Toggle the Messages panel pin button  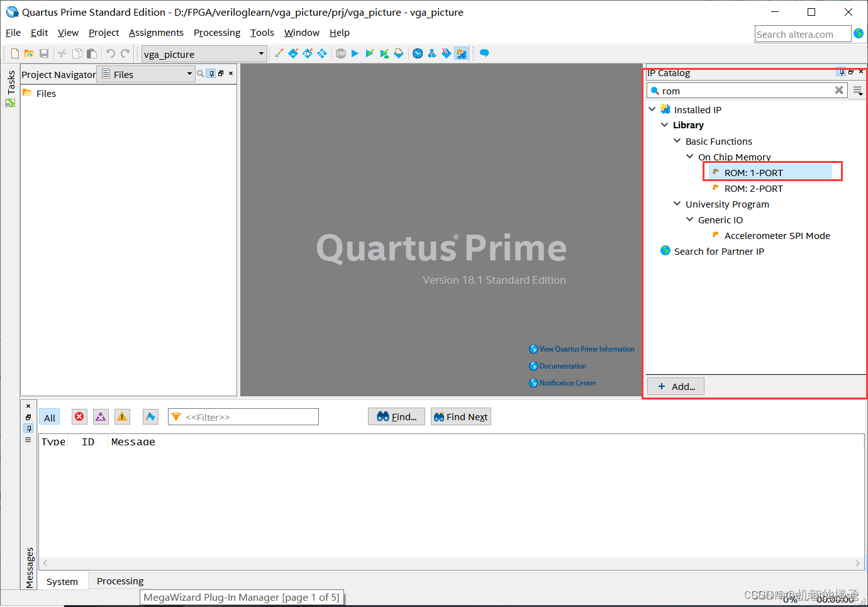(28, 428)
